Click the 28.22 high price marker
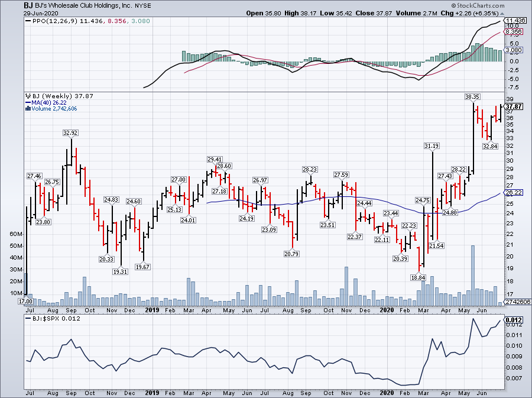This screenshot has height=398, width=532. coord(459,169)
